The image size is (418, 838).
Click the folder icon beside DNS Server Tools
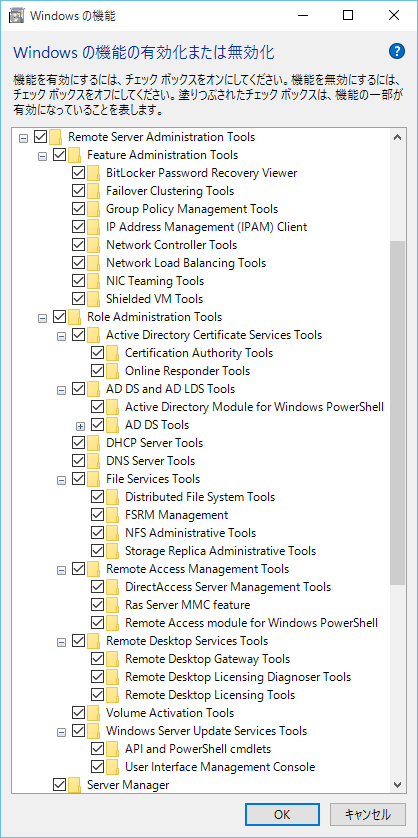coord(94,461)
